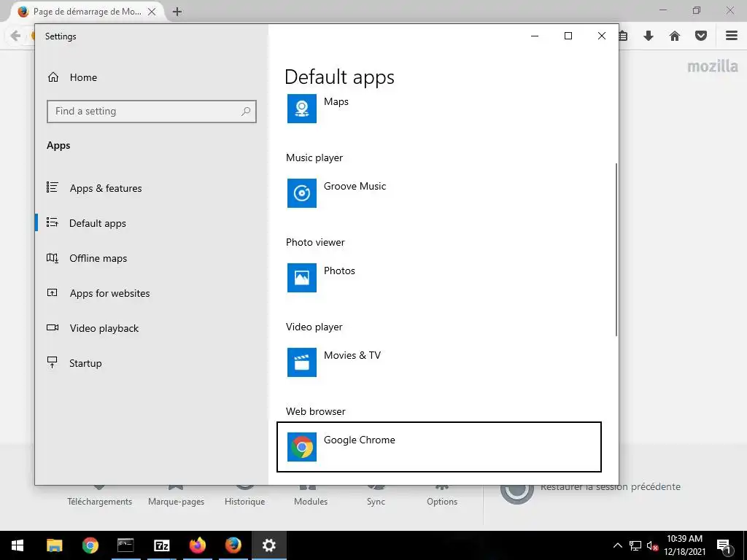Click the Find a setting search box
747x560 pixels.
[x=152, y=112]
